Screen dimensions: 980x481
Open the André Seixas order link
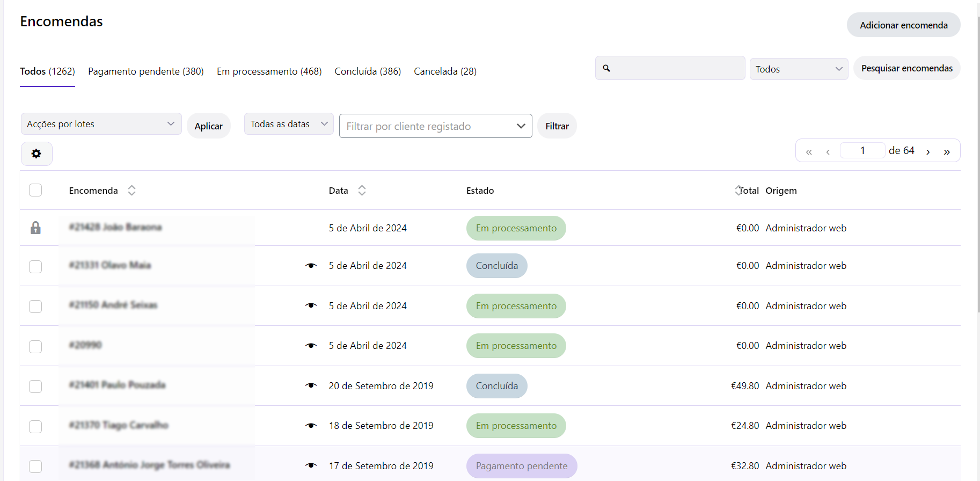point(113,305)
